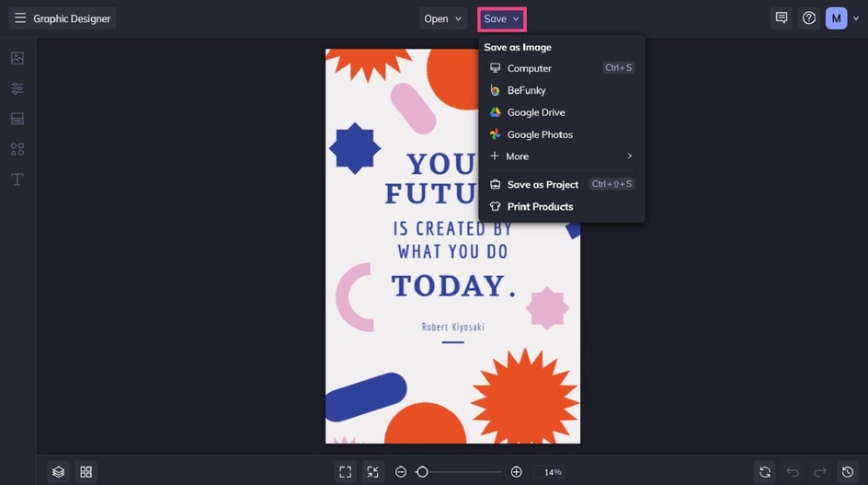The image size is (868, 485).
Task: Open the Open dropdown menu
Action: pos(442,18)
